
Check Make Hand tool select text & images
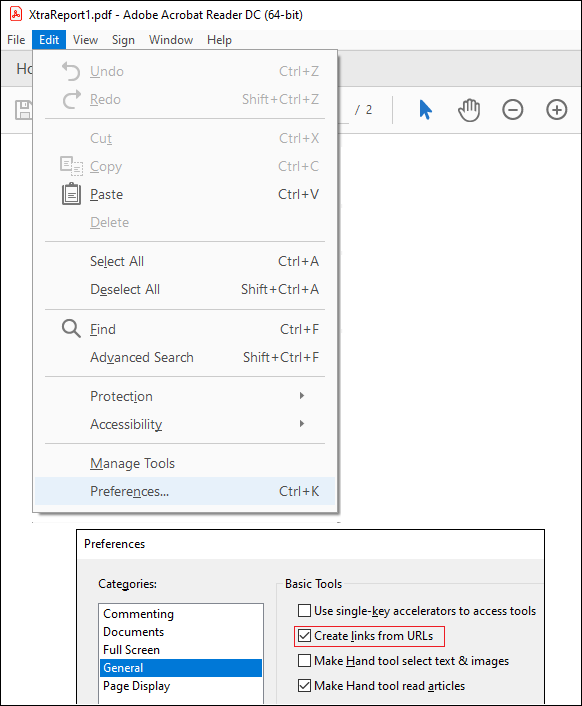(304, 661)
